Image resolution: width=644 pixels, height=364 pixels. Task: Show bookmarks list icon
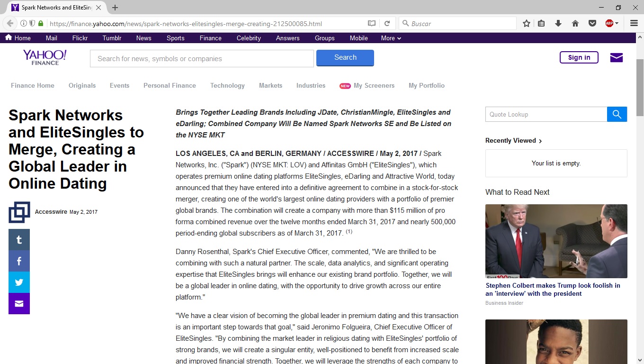[541, 23]
